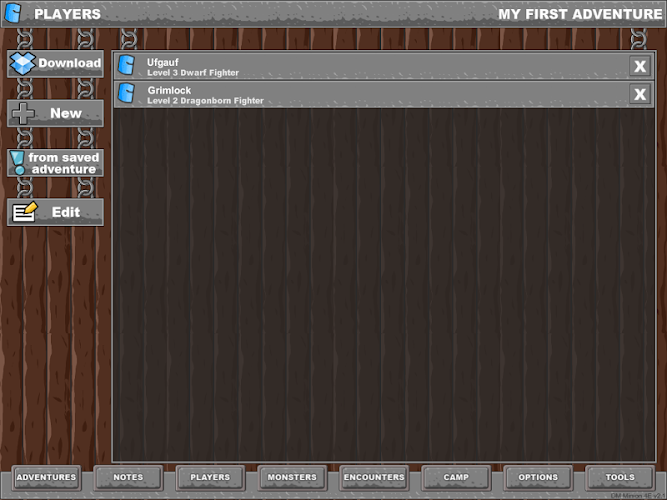Click the blue Players shield icon in header
This screenshot has height=500, width=667.
(13, 13)
